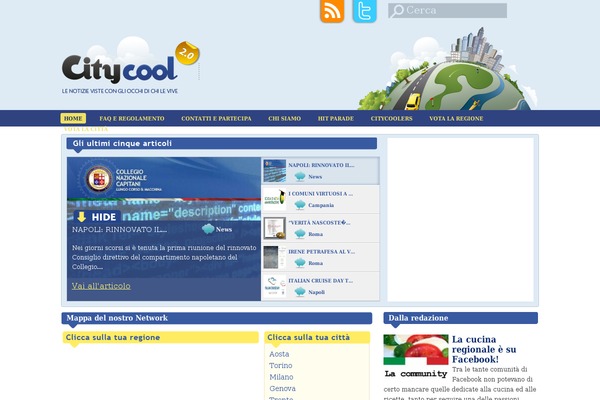This screenshot has width=600, height=400.
Task: Open the Napoli tag label
Action: tap(316, 292)
